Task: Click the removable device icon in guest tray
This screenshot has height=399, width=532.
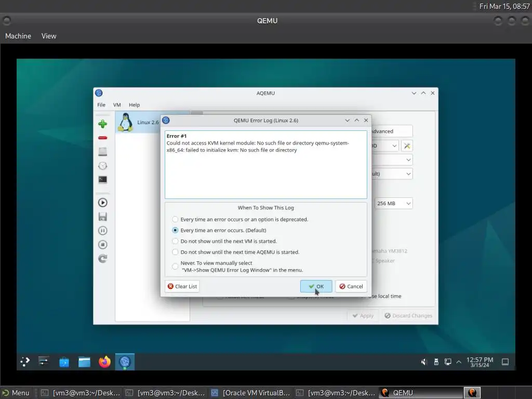Action: [436, 362]
